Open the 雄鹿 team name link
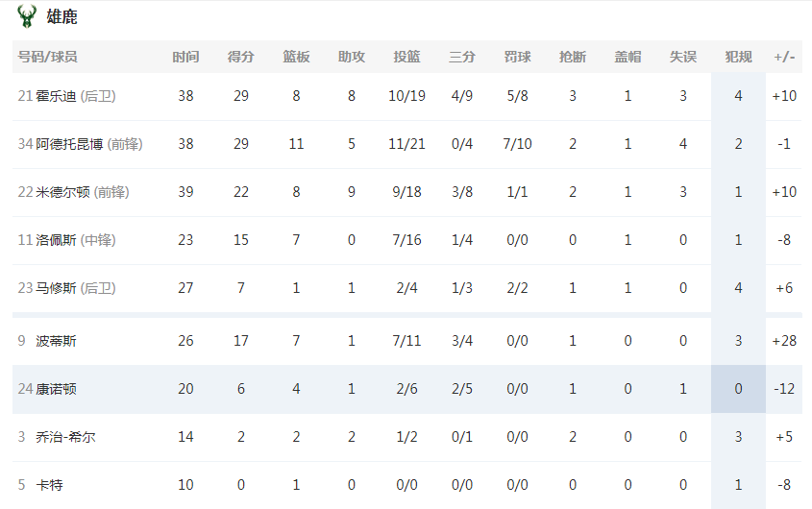The height and width of the screenshot is (509, 812). click(x=62, y=16)
